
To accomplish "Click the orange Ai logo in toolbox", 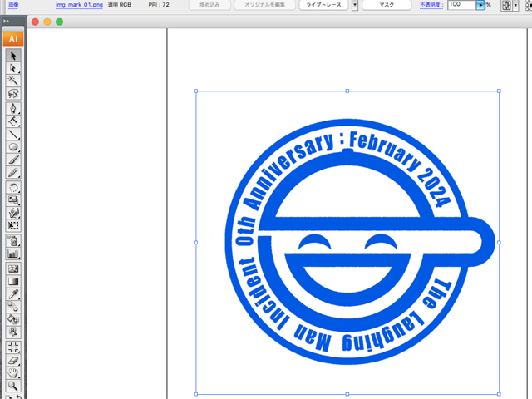I will point(13,39).
